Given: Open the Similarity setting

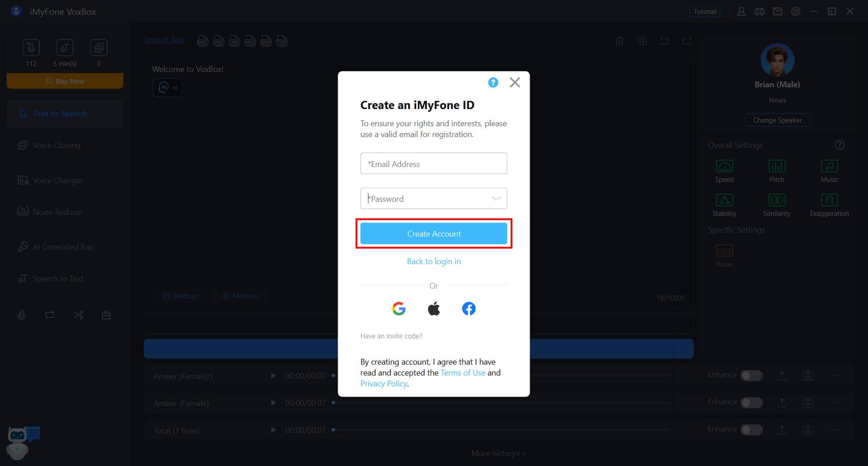Looking at the screenshot, I should tap(777, 205).
